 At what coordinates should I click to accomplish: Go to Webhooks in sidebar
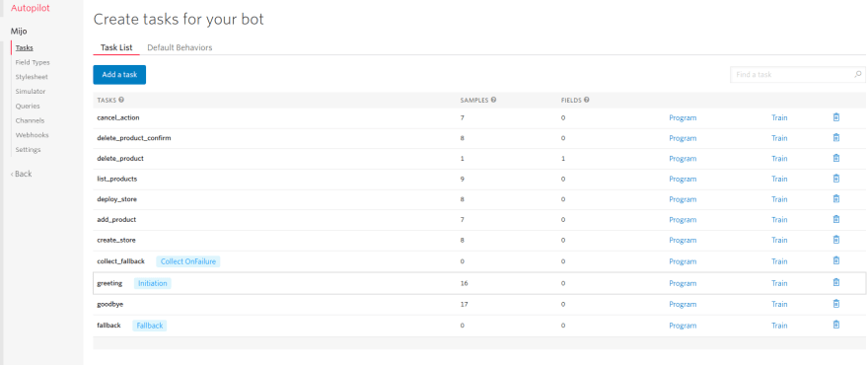(x=33, y=135)
